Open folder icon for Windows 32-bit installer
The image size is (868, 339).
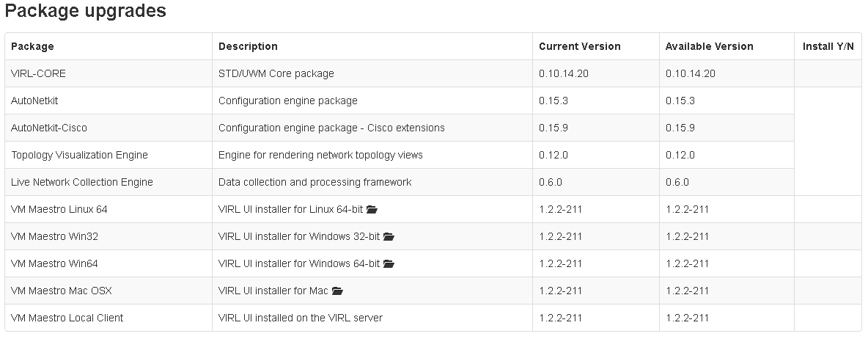pos(389,236)
